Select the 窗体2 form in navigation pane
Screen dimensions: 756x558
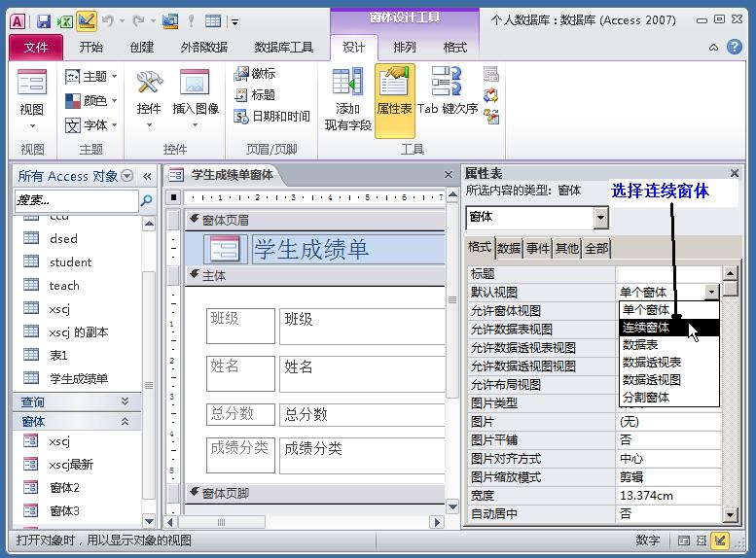(64, 488)
